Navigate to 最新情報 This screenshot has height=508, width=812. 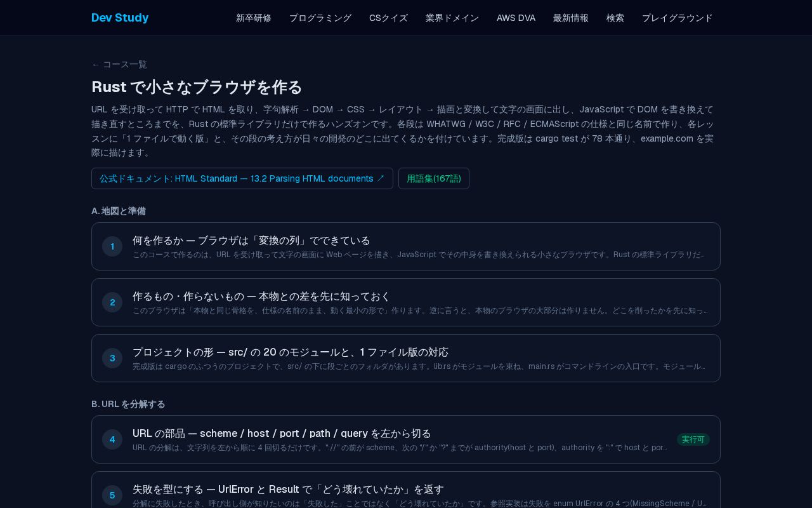tap(571, 18)
